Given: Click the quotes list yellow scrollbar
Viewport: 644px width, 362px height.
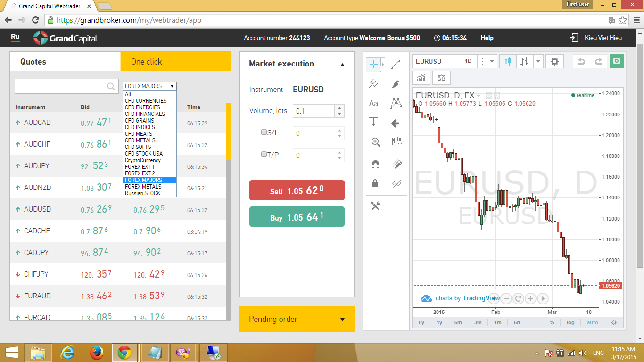Looking at the screenshot, I should tap(228, 132).
